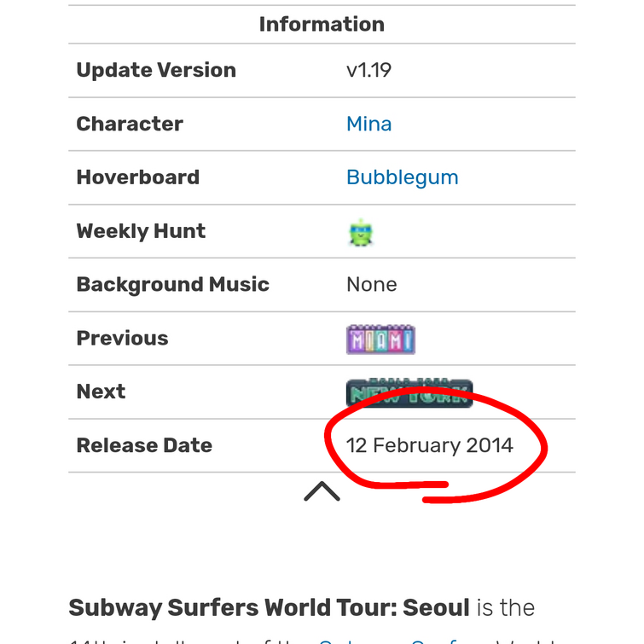Click the None background music value
The image size is (644, 644).
(372, 285)
